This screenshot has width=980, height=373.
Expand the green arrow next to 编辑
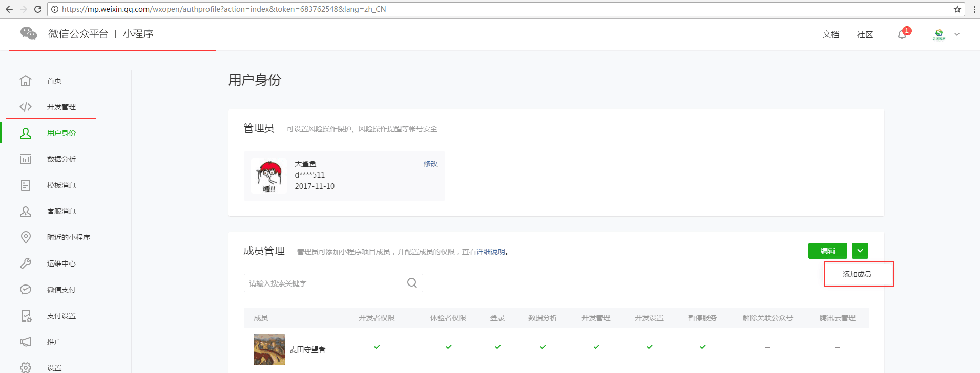pyautogui.click(x=860, y=251)
